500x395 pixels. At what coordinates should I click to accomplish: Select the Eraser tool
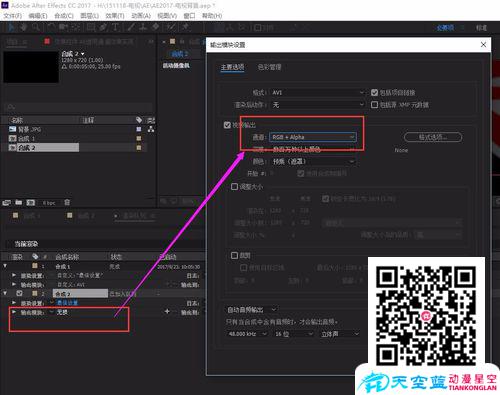coord(155,27)
